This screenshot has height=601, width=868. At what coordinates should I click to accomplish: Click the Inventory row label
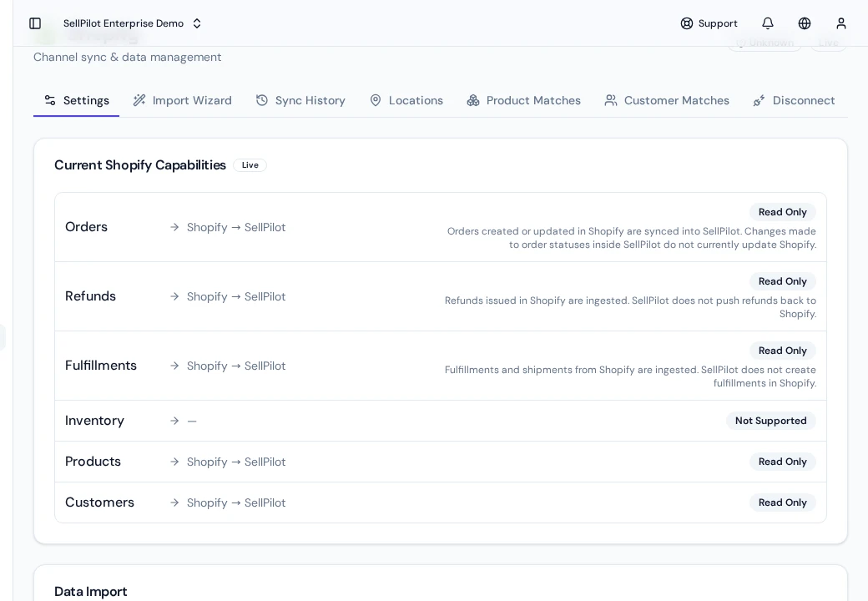[x=94, y=421]
